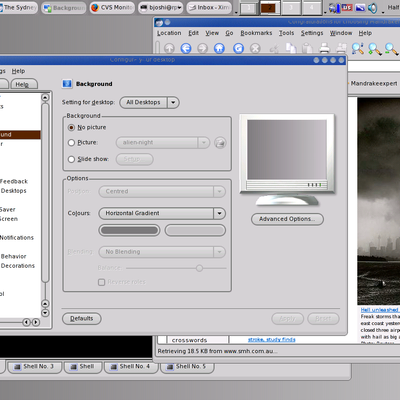Screen dimensions: 400x400
Task: Click the Balance slider handle
Action: coord(199,268)
